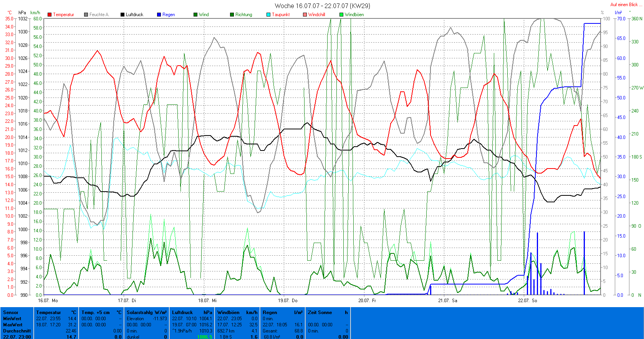Click the bright green Windböen legend square
Image resolution: width=644 pixels, height=339 pixels.
pyautogui.click(x=341, y=15)
